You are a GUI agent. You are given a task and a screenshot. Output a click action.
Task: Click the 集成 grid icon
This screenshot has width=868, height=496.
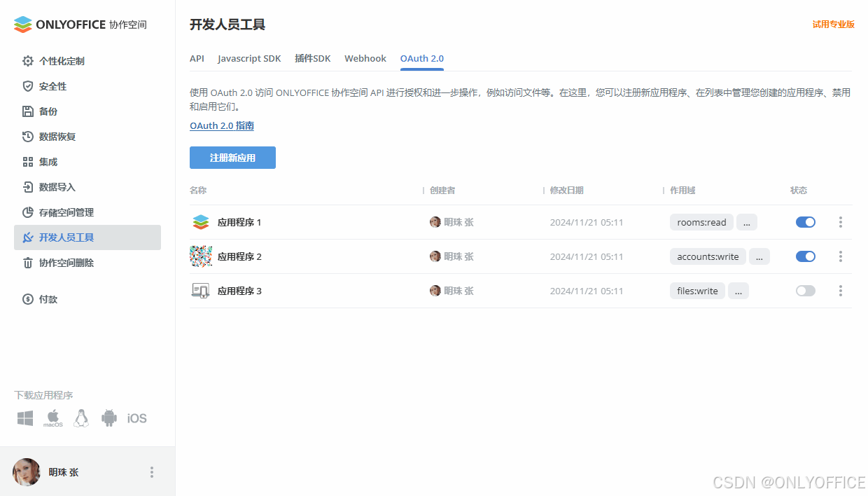tap(28, 162)
